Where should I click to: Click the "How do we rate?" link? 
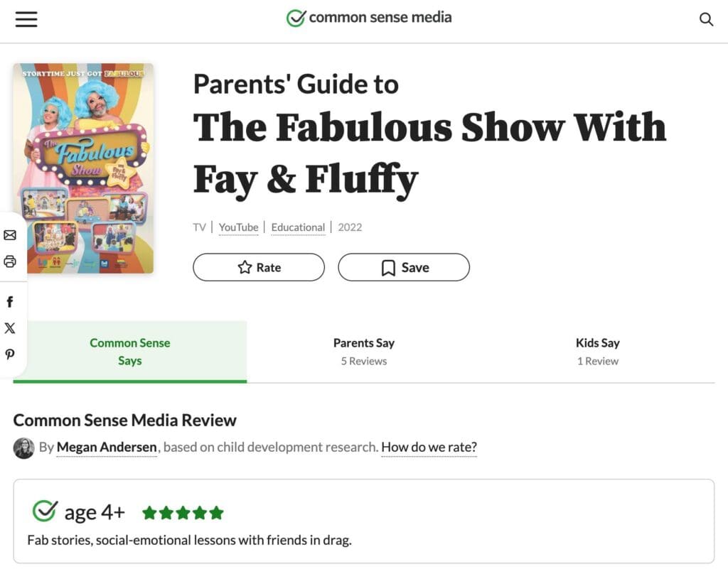coord(429,448)
